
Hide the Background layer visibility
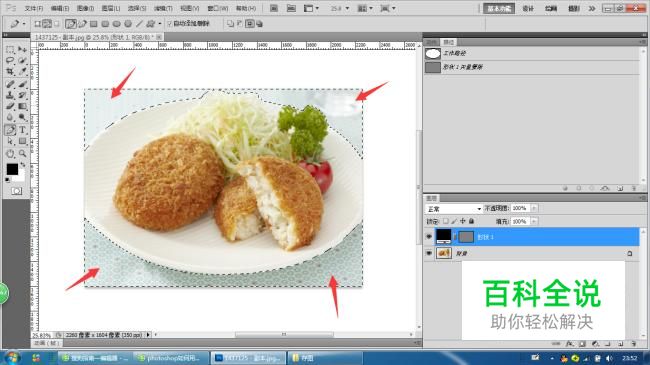(x=429, y=253)
